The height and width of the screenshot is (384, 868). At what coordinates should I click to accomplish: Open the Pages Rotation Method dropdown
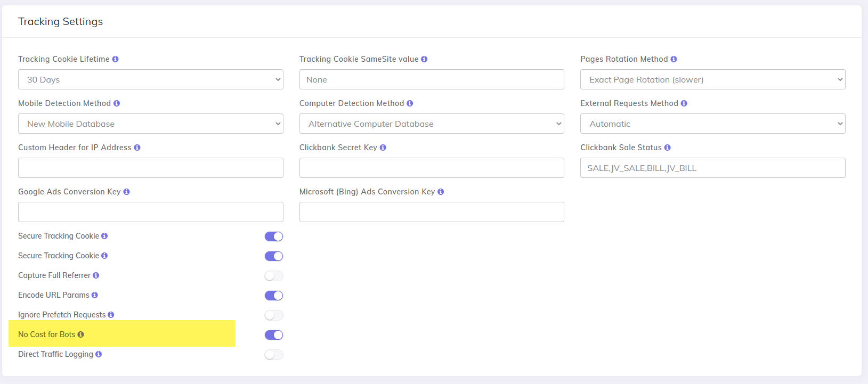(712, 79)
